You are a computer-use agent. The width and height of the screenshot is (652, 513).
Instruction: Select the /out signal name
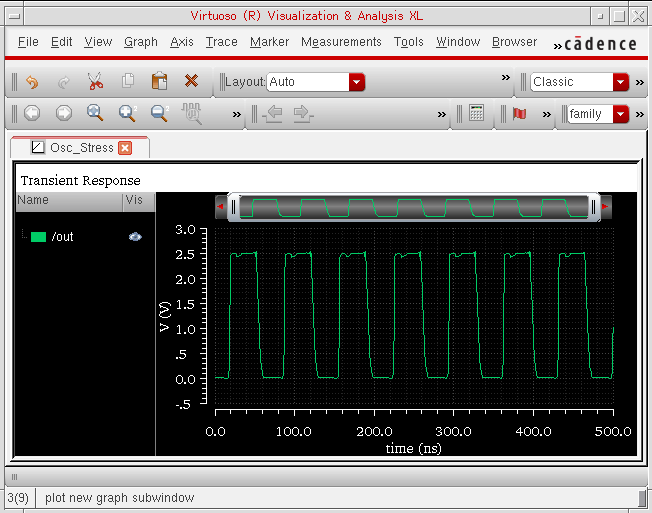(63, 237)
